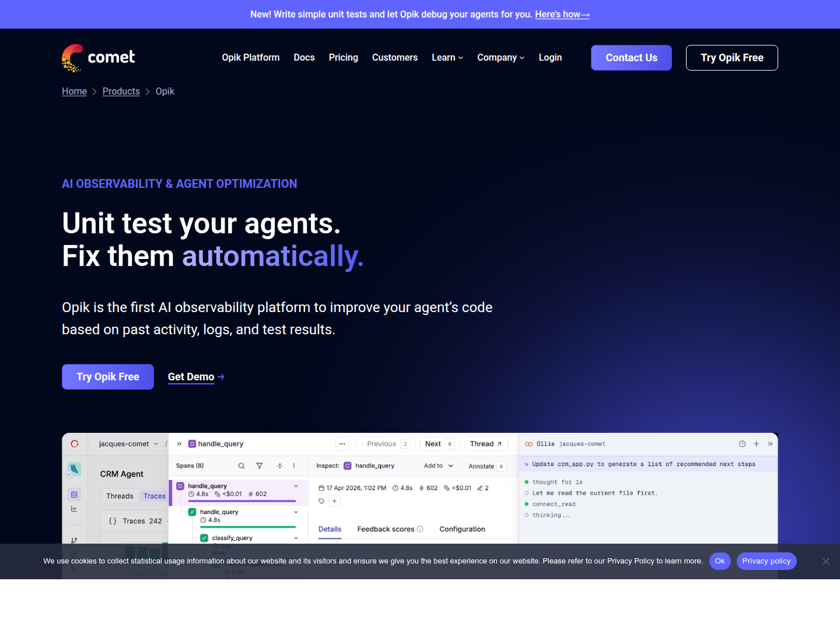Select the classify_query span
The width and height of the screenshot is (840, 630).
click(232, 538)
